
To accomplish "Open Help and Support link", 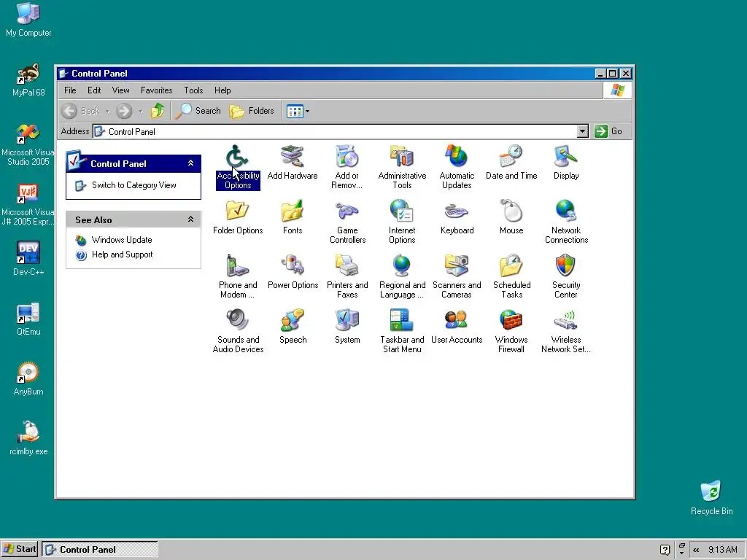I will [122, 254].
